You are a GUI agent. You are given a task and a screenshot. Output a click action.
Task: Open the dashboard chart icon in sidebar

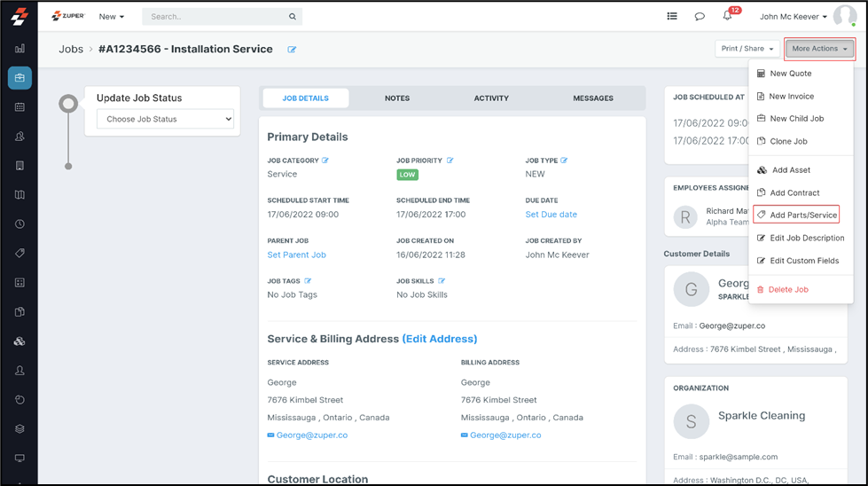point(20,49)
